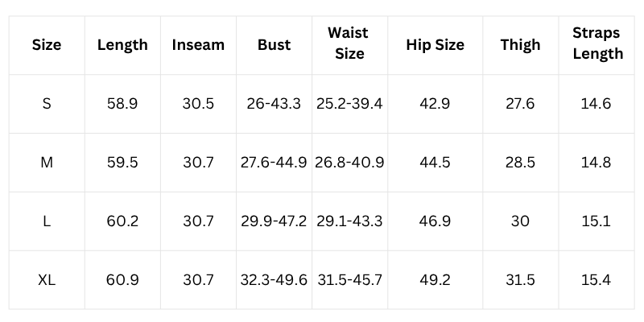The height and width of the screenshot is (322, 644).
Task: Select the 32.3-49.6 bust cell
Action: coord(274,280)
